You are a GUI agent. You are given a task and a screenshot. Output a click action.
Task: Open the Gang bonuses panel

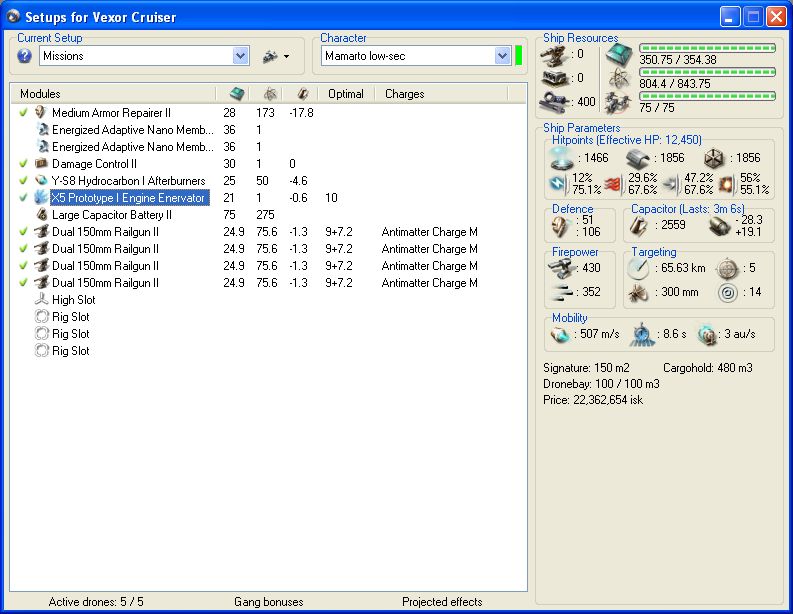(269, 602)
